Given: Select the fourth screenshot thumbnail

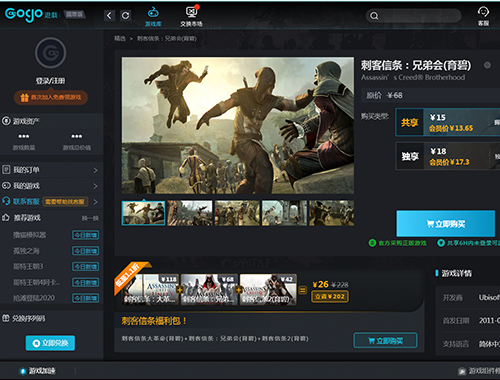Looking at the screenshot, I should coord(284,213).
